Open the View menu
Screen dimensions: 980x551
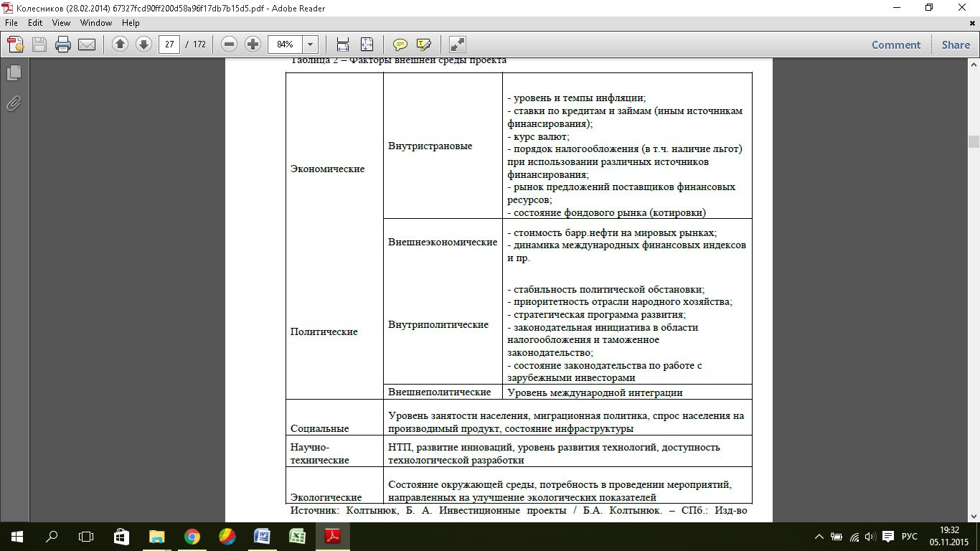(61, 23)
